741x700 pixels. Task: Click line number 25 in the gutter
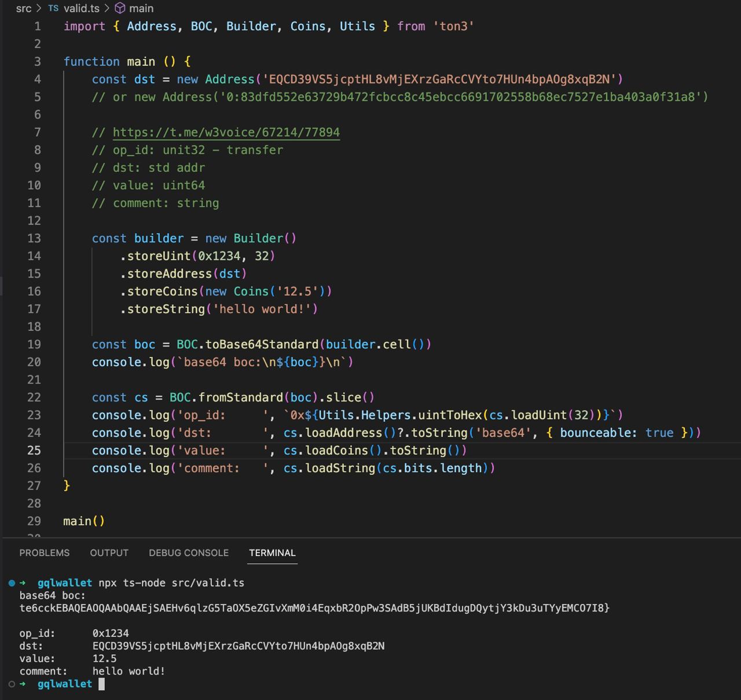34,451
